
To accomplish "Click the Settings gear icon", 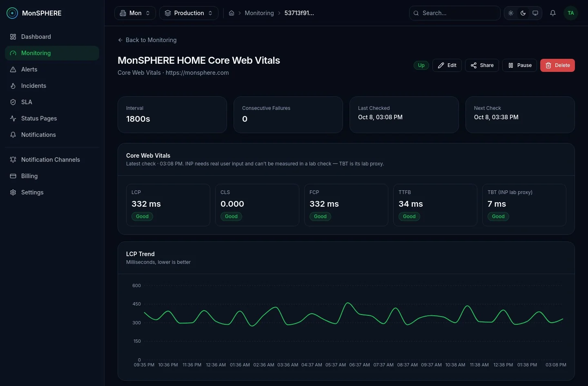I will 13,192.
